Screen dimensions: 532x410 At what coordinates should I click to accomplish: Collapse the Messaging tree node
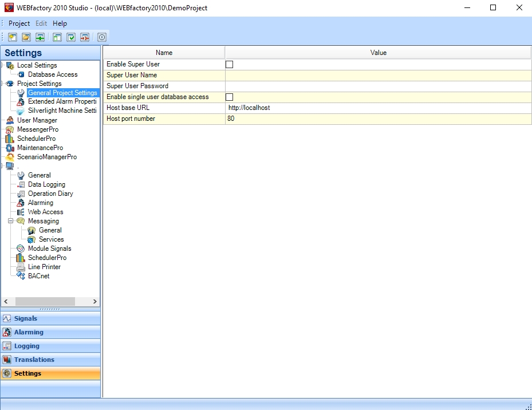point(11,221)
